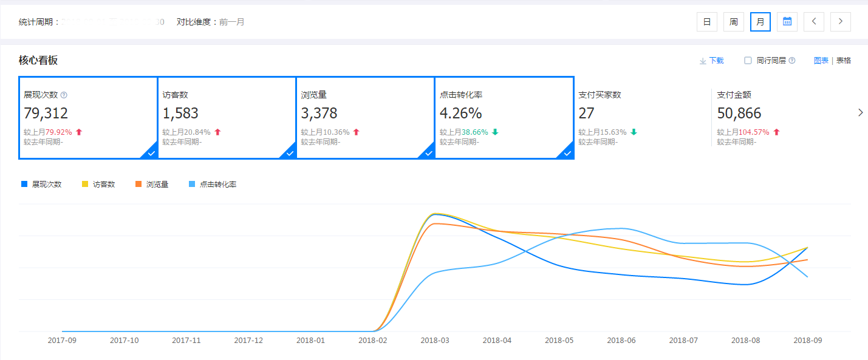
Task: Click the blue checkmark on 浏览量 card
Action: (x=428, y=152)
